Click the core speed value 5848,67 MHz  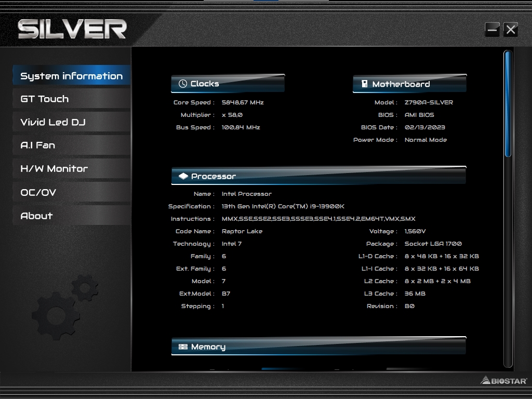(243, 102)
